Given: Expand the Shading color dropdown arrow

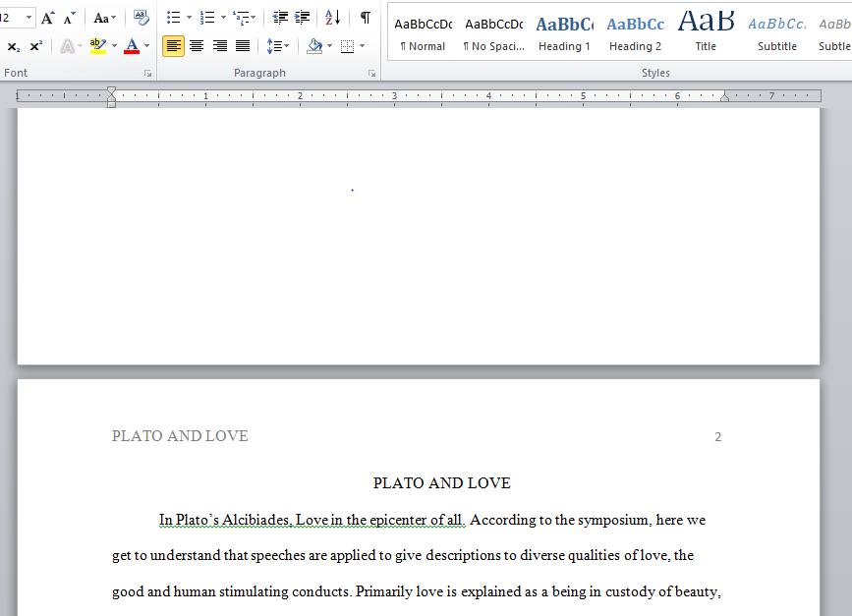Looking at the screenshot, I should click(x=330, y=46).
